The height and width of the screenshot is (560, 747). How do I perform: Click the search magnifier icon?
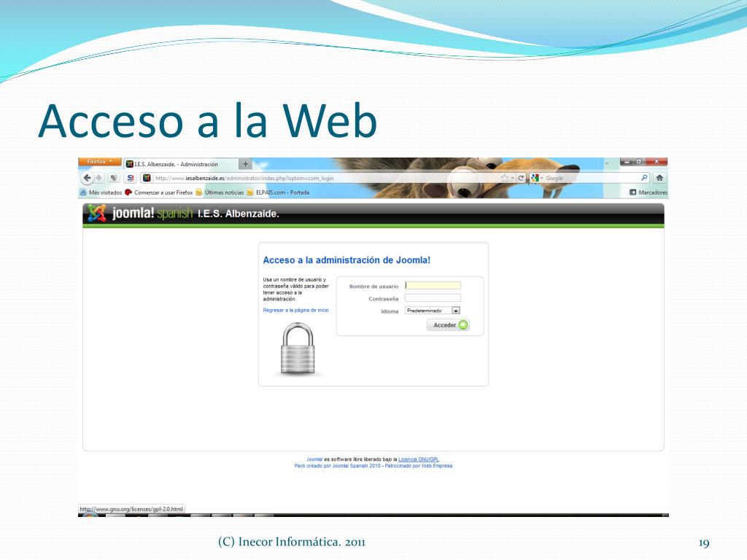point(644,178)
